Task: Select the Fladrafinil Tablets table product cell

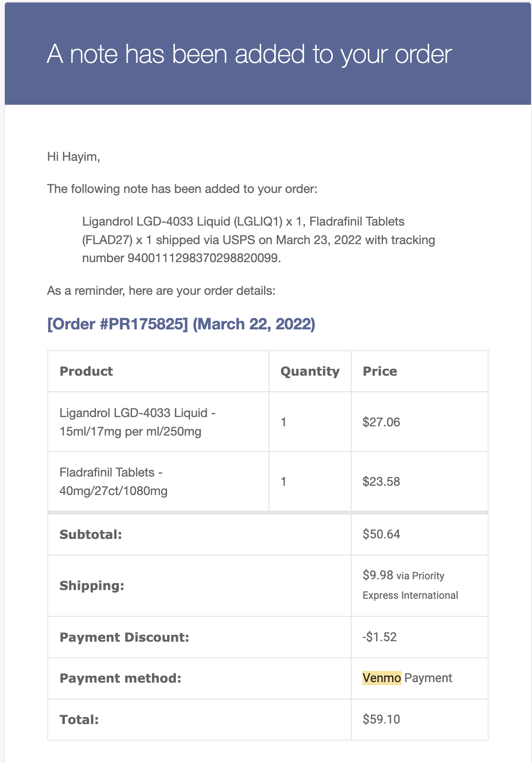Action: click(x=114, y=481)
